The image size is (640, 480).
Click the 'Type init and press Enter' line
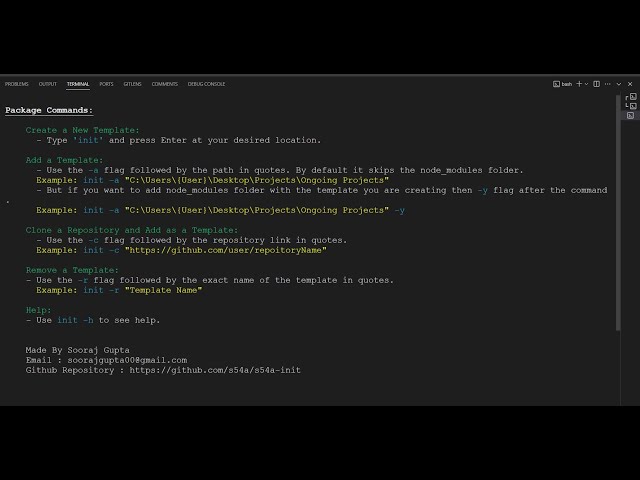pos(178,140)
